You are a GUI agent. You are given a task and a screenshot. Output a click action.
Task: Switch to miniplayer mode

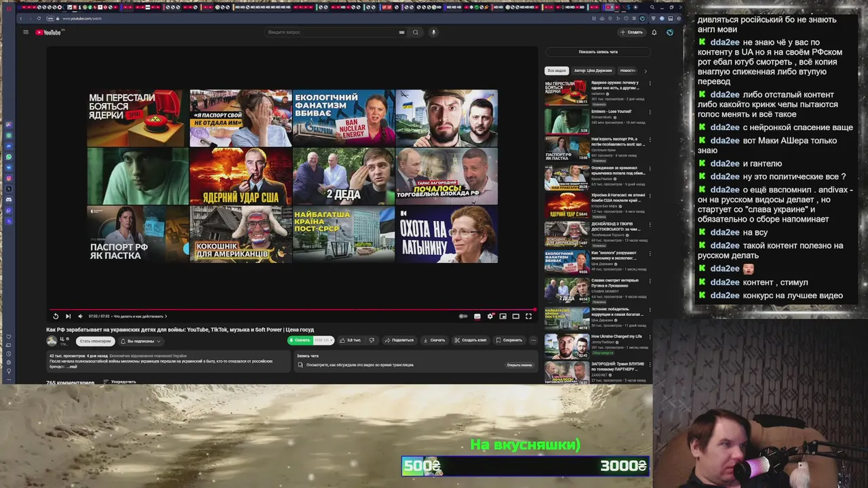pos(502,316)
